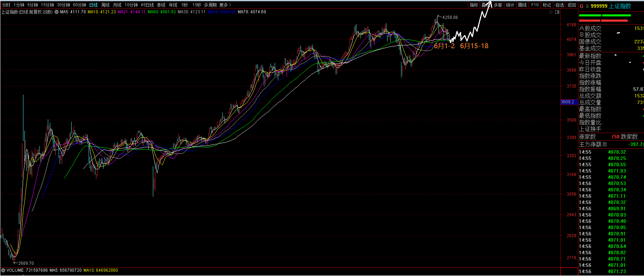Click the 4258.86 high price label

450,17
